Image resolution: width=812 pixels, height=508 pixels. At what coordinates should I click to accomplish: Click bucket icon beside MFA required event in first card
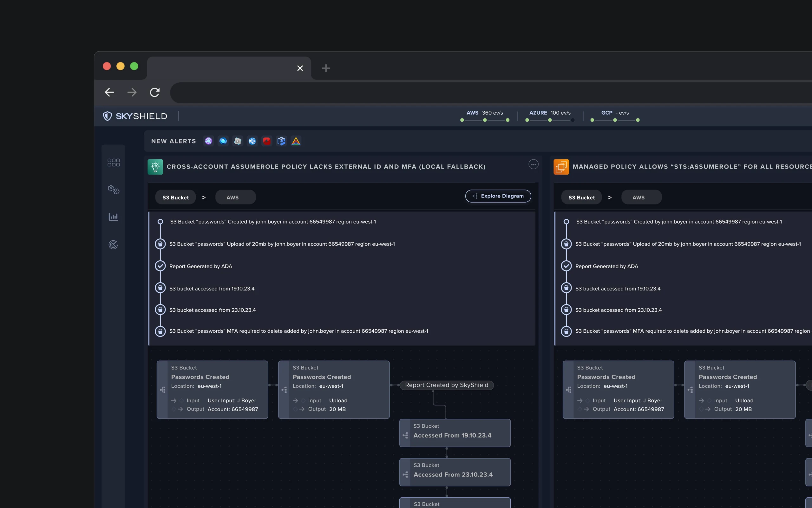point(160,331)
